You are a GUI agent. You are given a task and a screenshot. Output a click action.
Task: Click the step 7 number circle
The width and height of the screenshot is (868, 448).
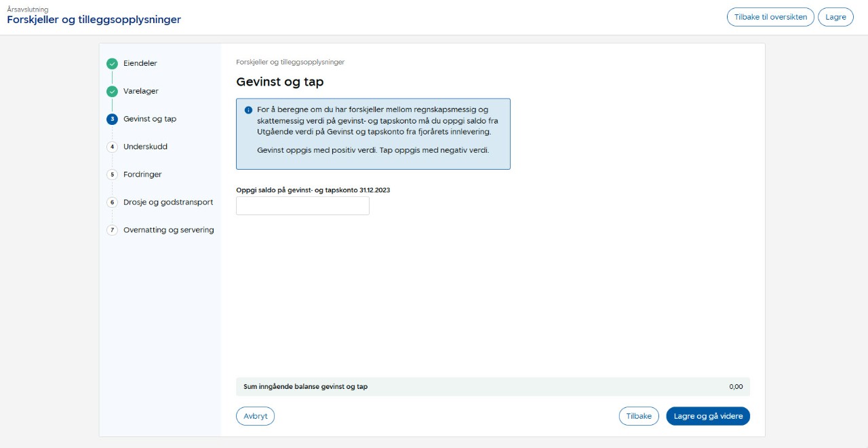pos(112,230)
